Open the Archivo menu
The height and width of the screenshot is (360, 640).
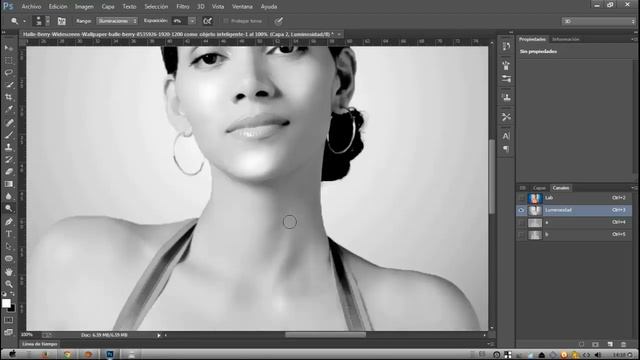coord(31,7)
